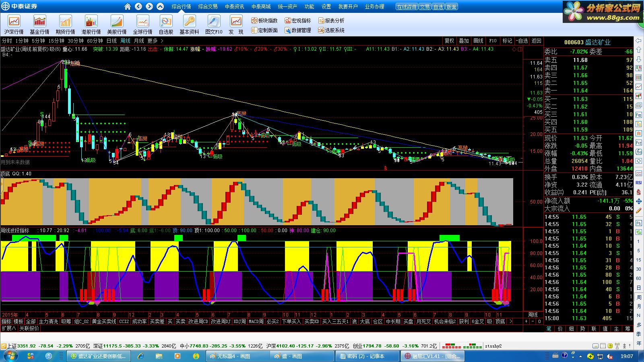Open 功能 menu
This screenshot has width=644, height=362.
[x=309, y=6]
